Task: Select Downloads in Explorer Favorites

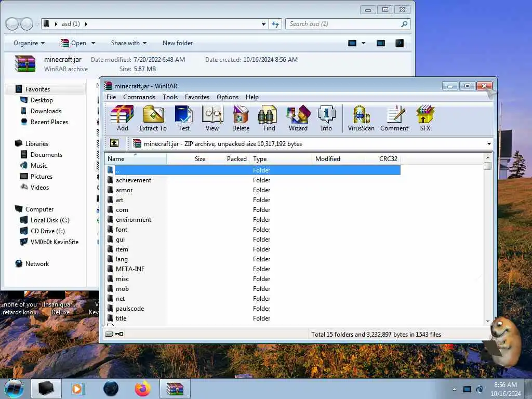Action: click(41, 111)
